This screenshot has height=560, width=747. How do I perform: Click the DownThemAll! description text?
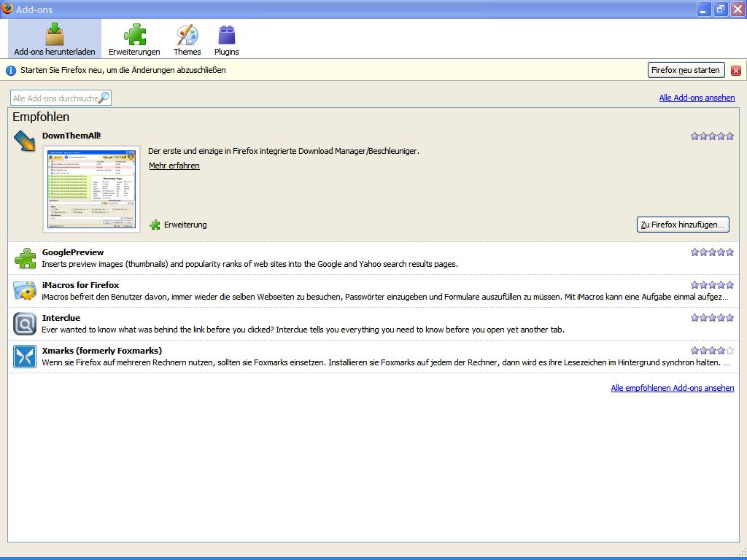[x=284, y=152]
